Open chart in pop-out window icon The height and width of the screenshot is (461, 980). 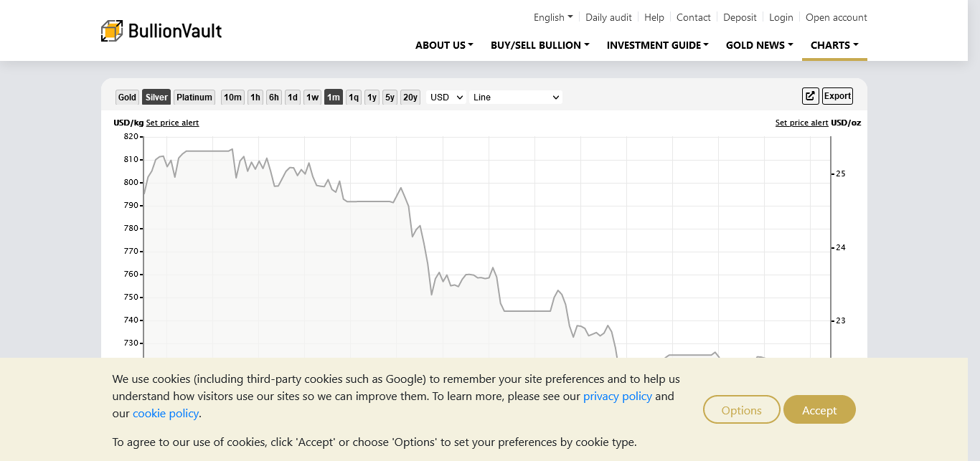tap(810, 96)
